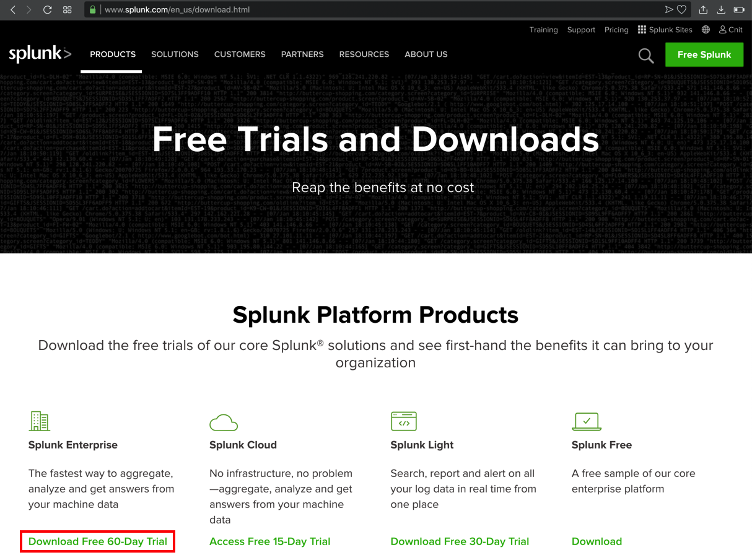Open the browser share icon
The height and width of the screenshot is (560, 752).
coord(703,10)
